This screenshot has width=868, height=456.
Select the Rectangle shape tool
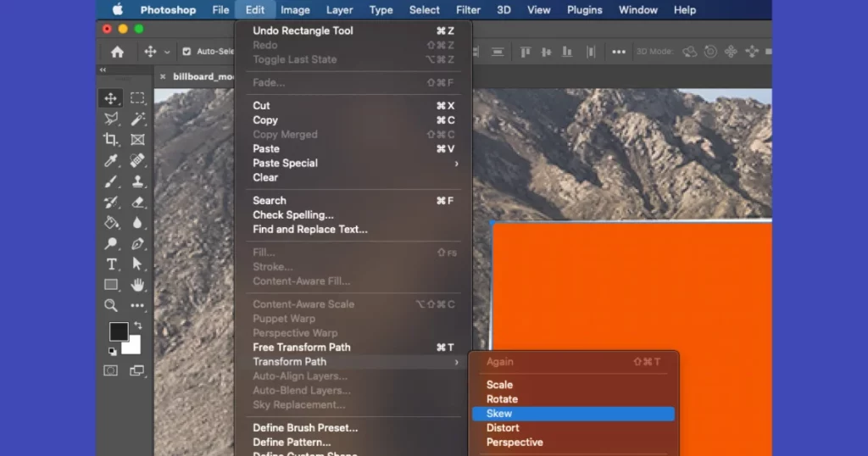[x=111, y=285]
